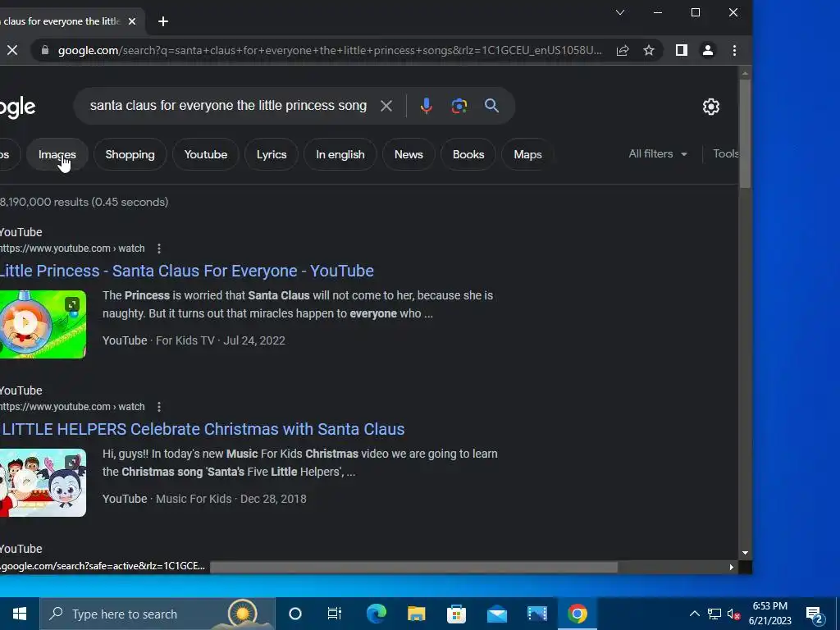Screen dimensions: 840x630
Task: Open Microsoft Store from taskbar
Action: 456,614
